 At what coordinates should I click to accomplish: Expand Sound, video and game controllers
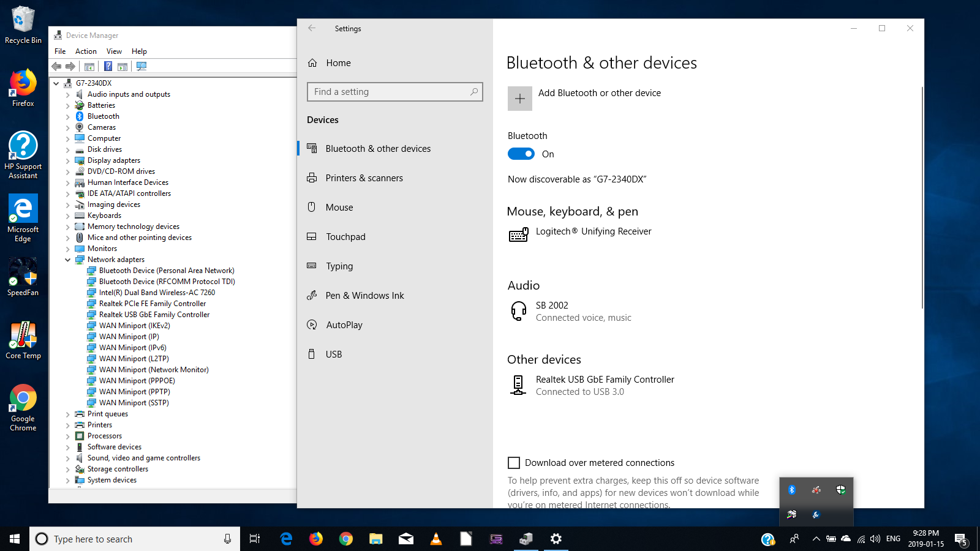67,458
